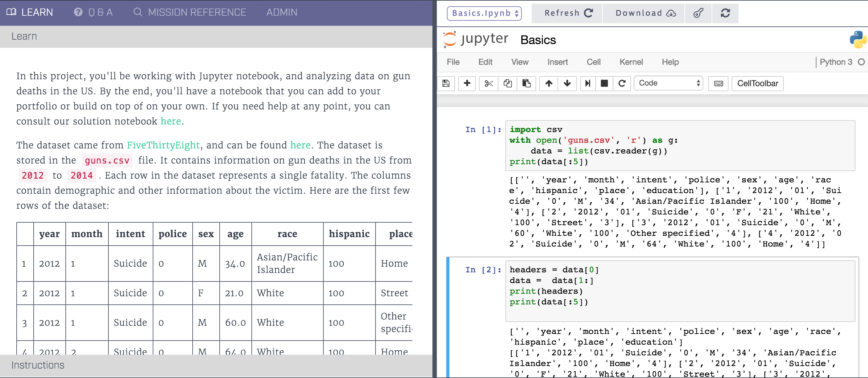Open the File menu in Jupyter

point(453,62)
